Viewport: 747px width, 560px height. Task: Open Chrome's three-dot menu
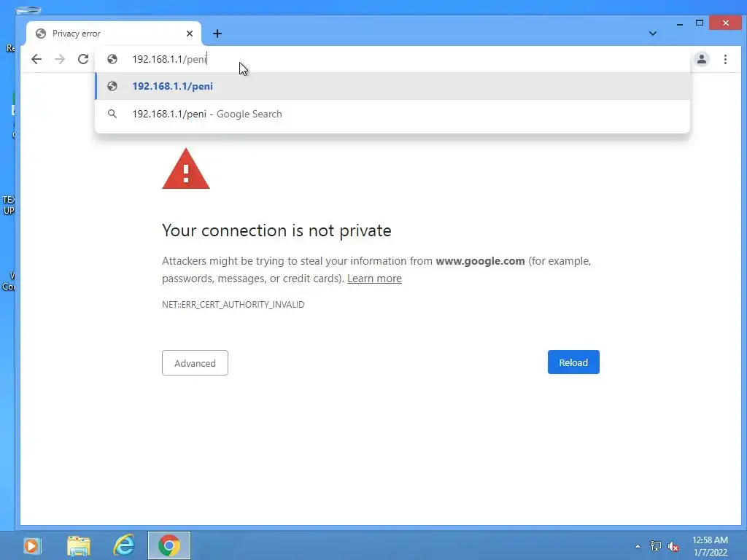click(x=725, y=59)
